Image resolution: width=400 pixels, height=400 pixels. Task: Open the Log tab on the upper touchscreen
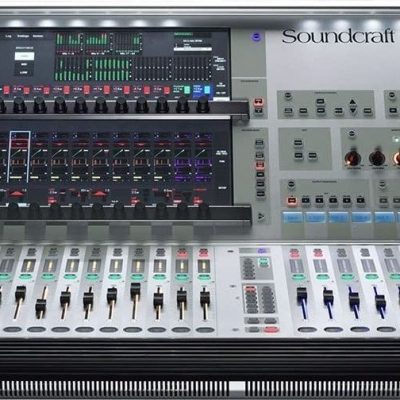click(x=9, y=36)
